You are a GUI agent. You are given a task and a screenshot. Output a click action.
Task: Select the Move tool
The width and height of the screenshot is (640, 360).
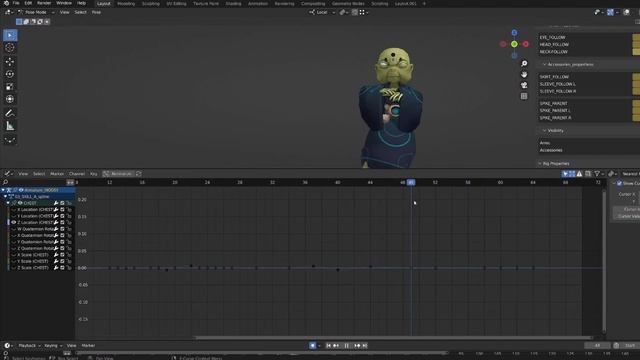[x=10, y=62]
